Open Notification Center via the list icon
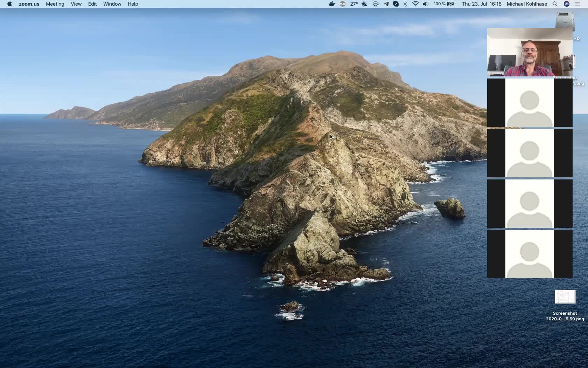Image resolution: width=588 pixels, height=368 pixels. pyautogui.click(x=577, y=4)
